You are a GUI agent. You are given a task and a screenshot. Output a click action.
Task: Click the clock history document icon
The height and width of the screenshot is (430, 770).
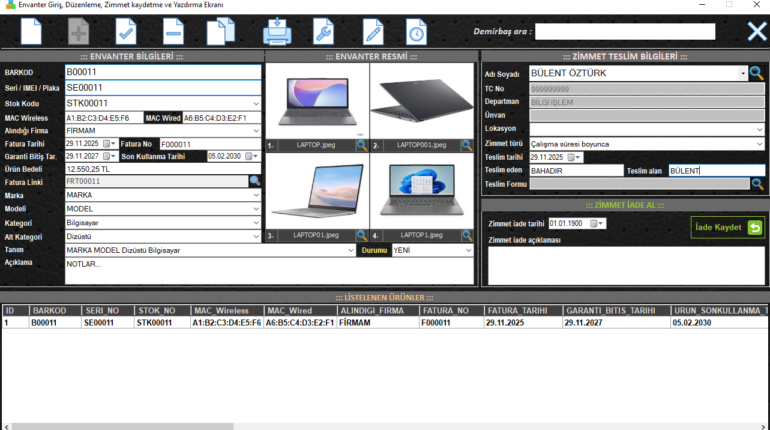coord(415,32)
